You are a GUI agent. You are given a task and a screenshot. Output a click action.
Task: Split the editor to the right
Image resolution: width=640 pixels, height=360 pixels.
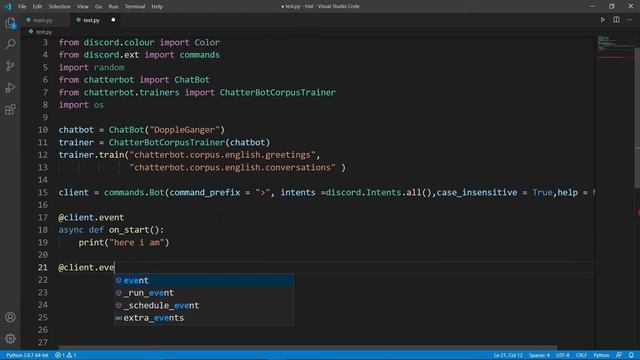[616, 20]
